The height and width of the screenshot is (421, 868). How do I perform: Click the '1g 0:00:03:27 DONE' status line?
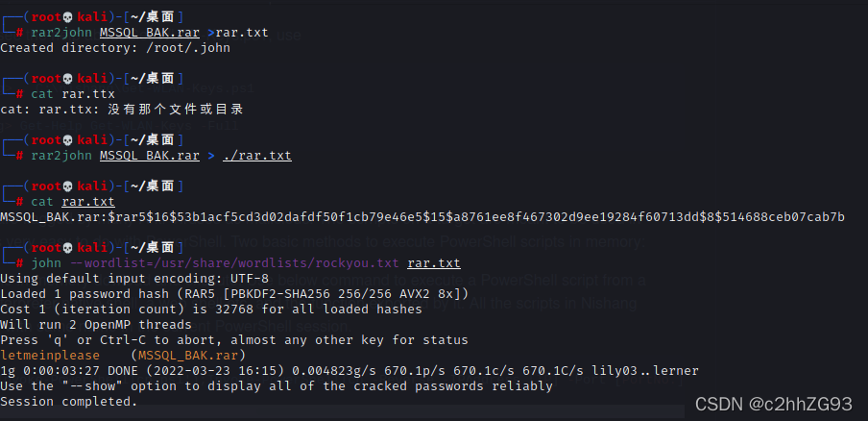tap(350, 371)
